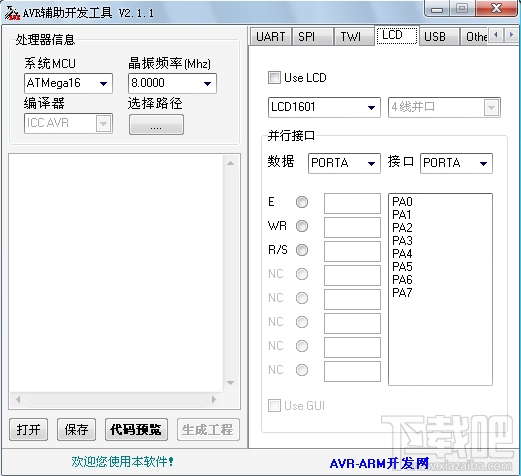Open the 接口 PORTA dropdown

click(456, 163)
